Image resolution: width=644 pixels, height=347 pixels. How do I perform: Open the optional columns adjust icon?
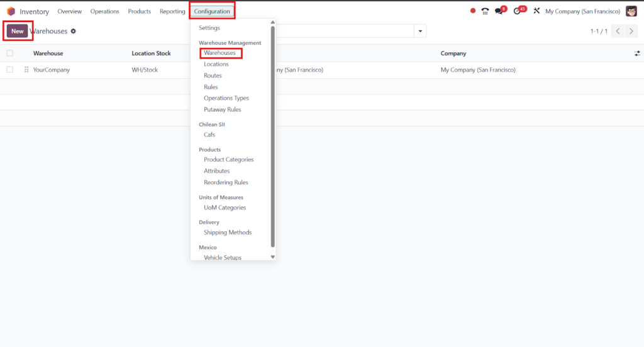click(637, 53)
